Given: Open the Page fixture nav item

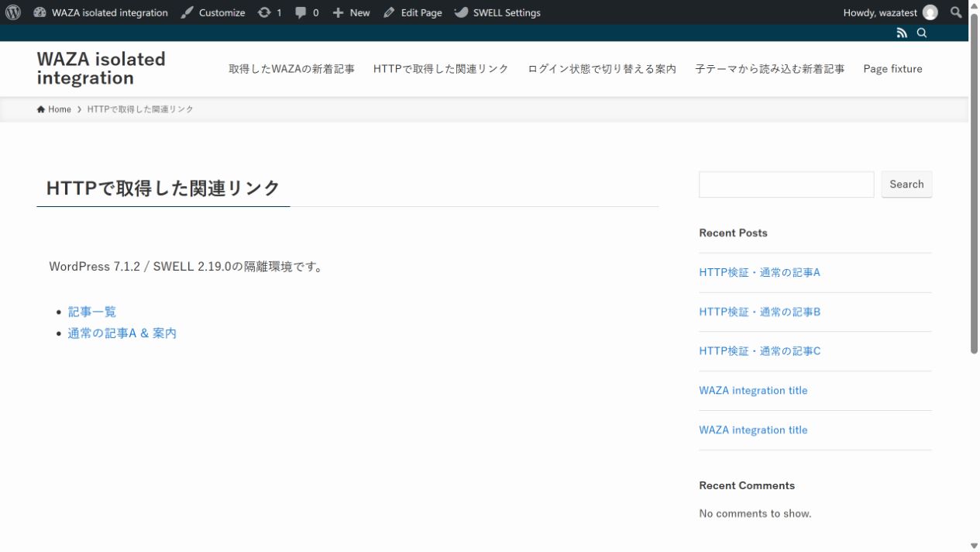Looking at the screenshot, I should (x=893, y=69).
